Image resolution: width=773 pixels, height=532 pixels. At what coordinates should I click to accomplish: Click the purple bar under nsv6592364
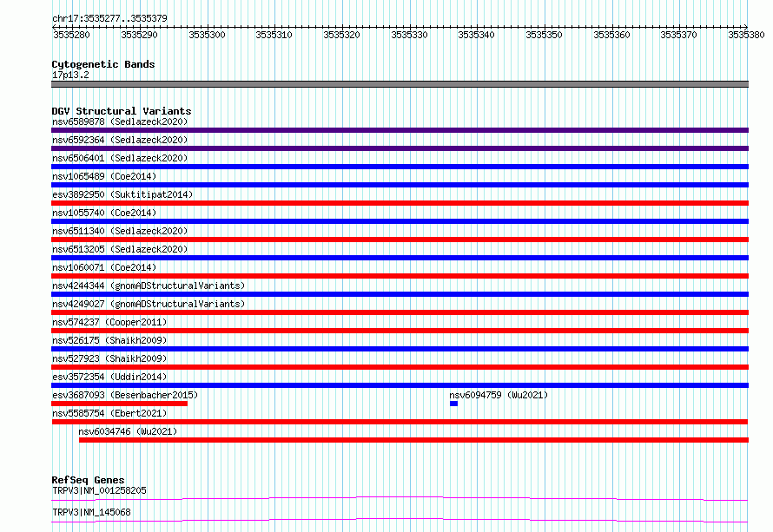400,148
